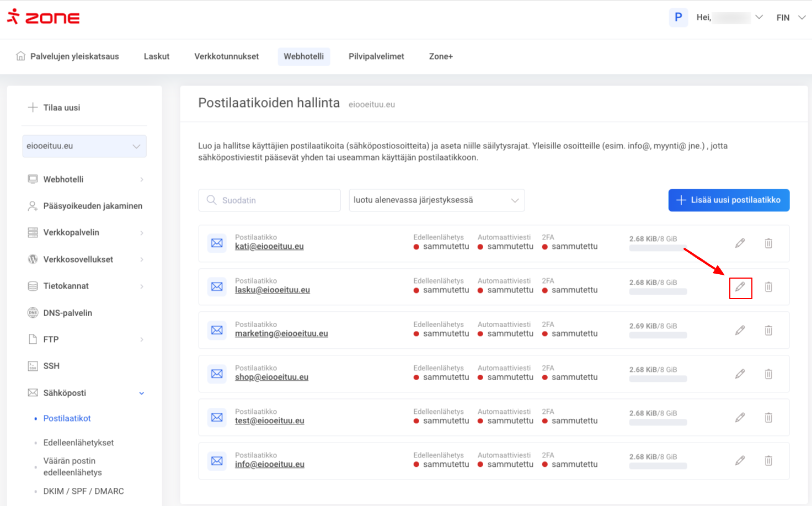Viewport: 812px width, 506px height.
Task: Click the envelope icon next to test@eiooeituu.eu
Action: click(x=217, y=417)
